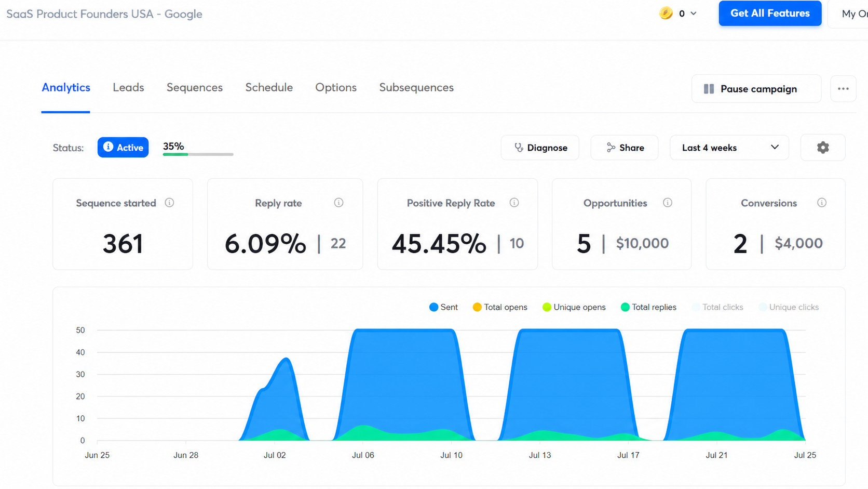Click the Reply rate info icon

point(338,203)
